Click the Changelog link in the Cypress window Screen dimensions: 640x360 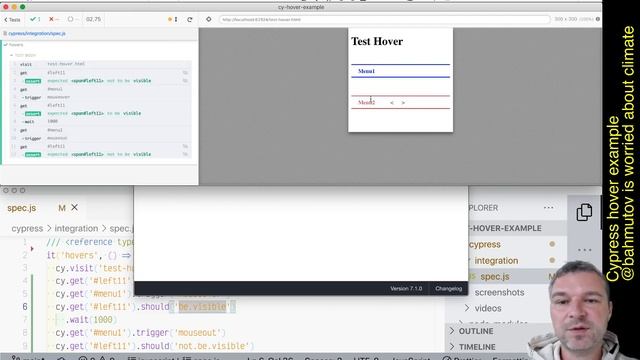click(449, 289)
